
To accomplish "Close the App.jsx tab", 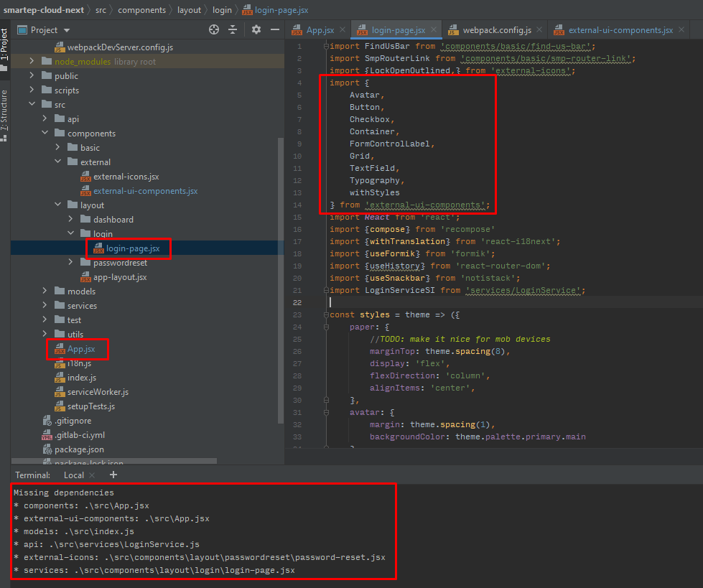I will click(x=343, y=29).
